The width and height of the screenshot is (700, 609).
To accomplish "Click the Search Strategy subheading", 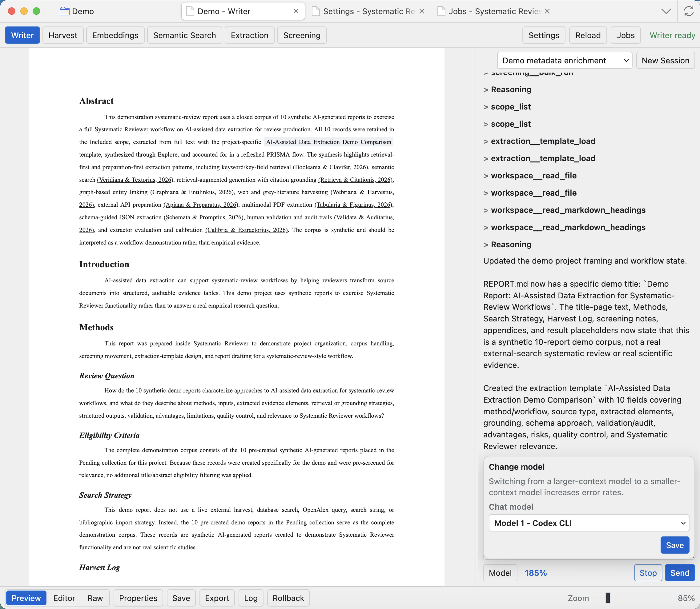I will click(x=105, y=495).
